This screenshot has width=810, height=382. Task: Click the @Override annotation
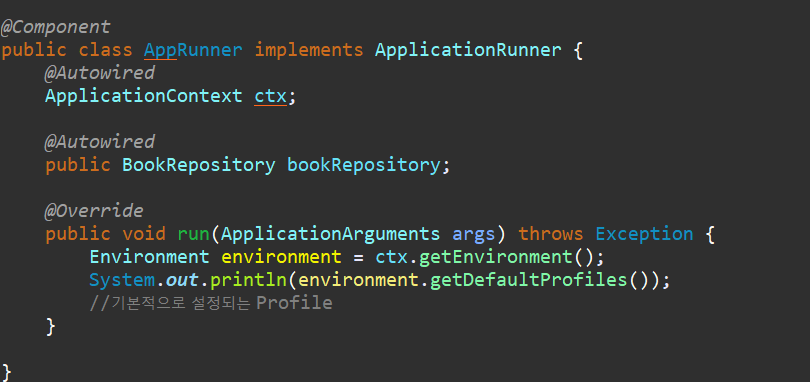point(94,211)
